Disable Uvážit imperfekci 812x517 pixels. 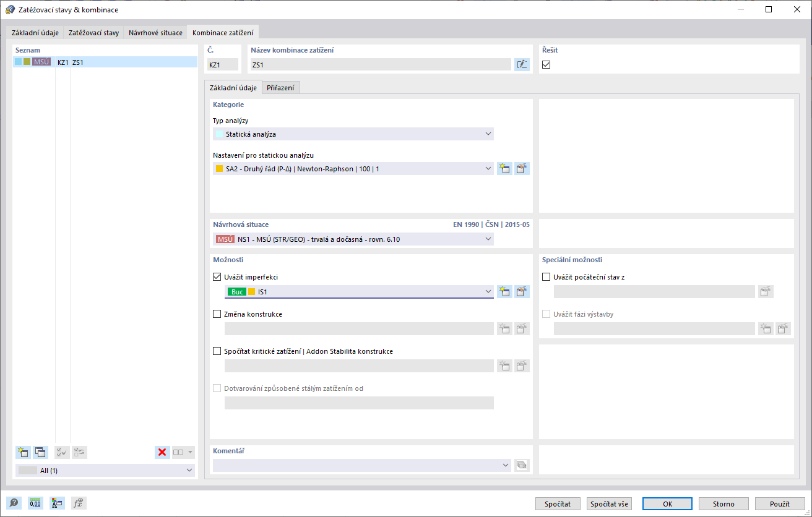(x=217, y=277)
